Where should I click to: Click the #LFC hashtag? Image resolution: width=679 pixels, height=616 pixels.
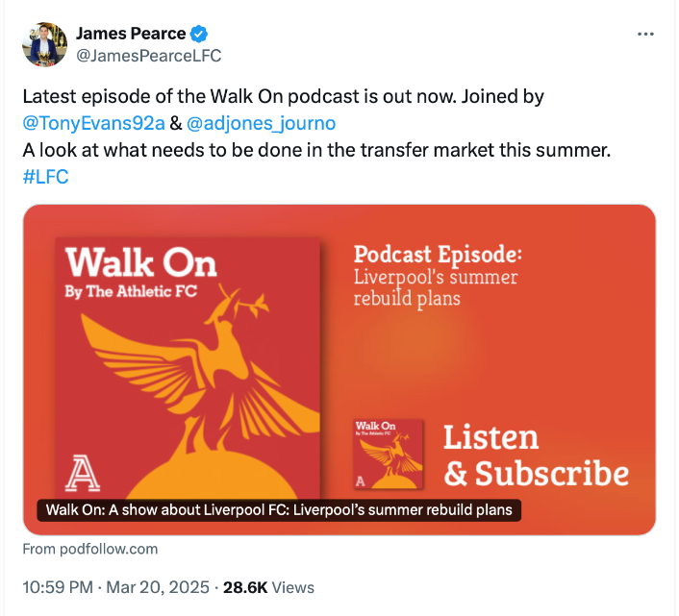click(45, 177)
